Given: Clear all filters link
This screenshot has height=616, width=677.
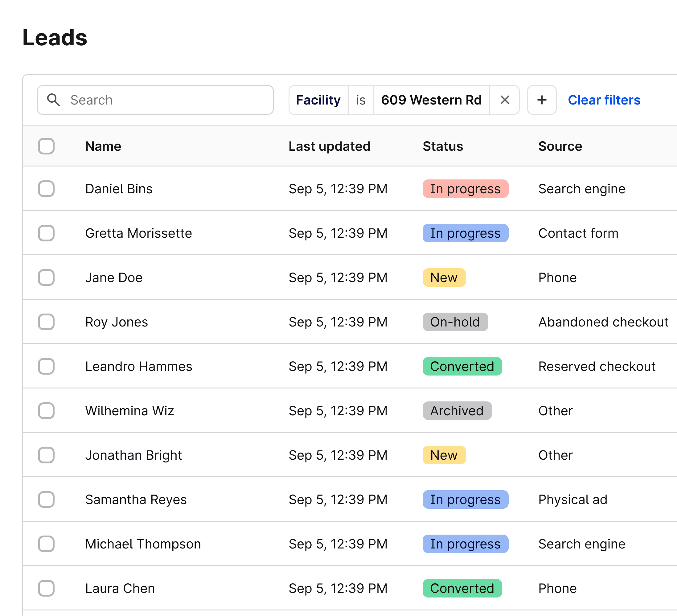Looking at the screenshot, I should 603,100.
